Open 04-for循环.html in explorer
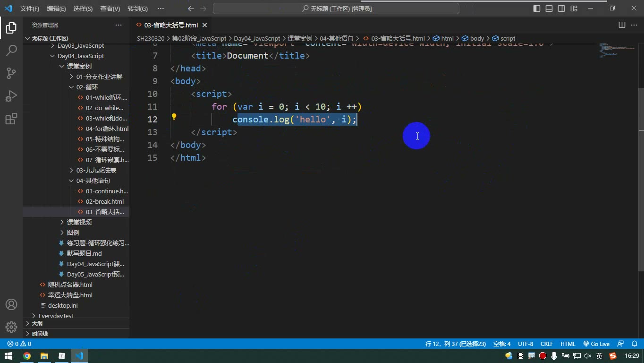The image size is (644, 363). (x=76, y=129)
